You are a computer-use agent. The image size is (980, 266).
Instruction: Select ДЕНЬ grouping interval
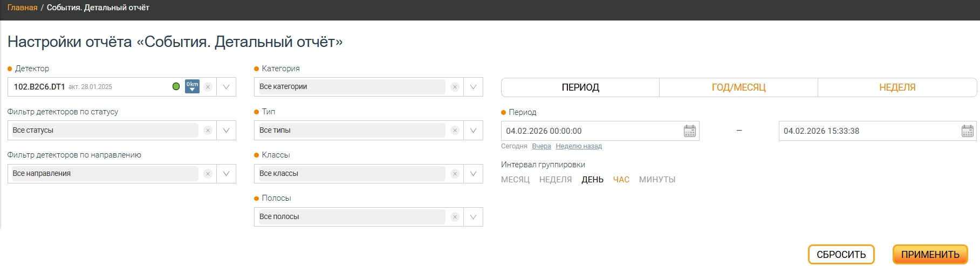tap(592, 180)
